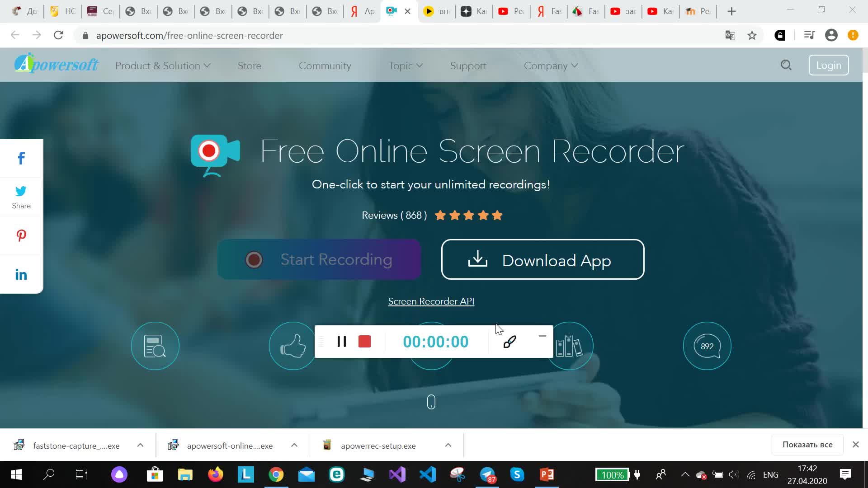
Task: Open options for faststone-capture download
Action: [x=140, y=446]
